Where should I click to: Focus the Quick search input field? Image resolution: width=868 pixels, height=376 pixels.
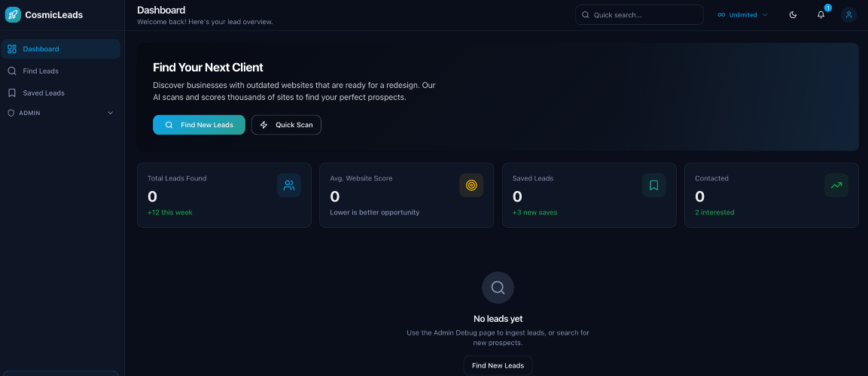(x=644, y=14)
